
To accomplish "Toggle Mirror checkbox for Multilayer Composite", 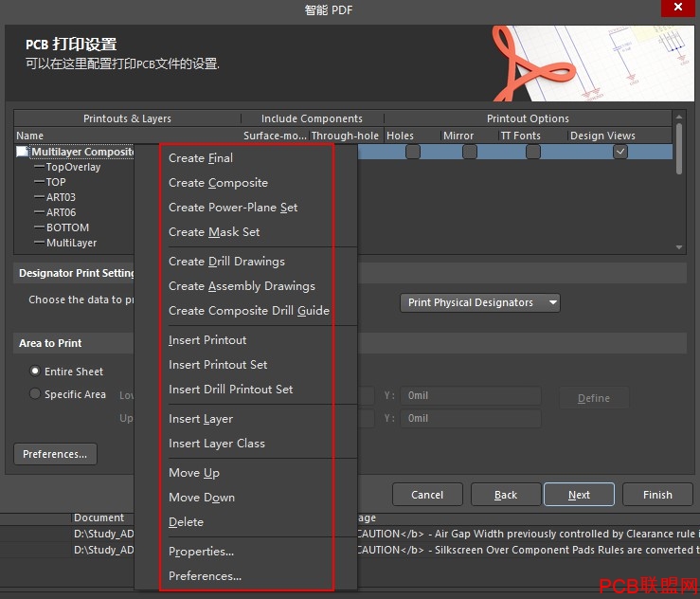I will click(x=470, y=152).
